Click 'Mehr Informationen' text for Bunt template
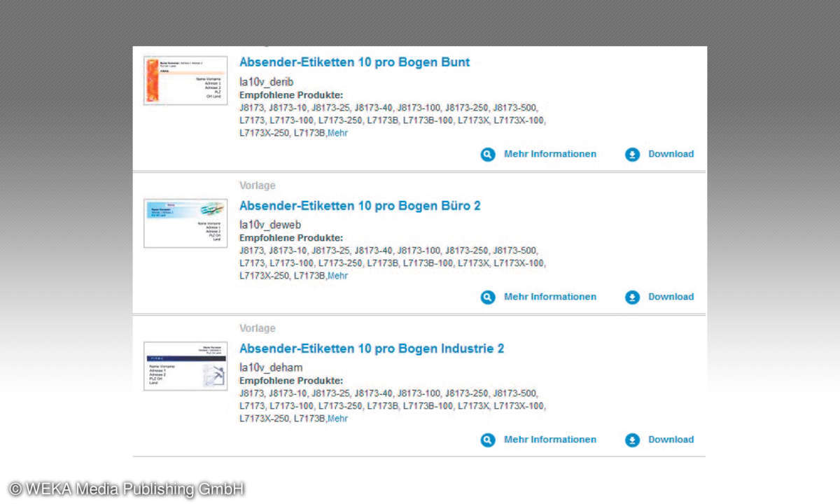Screen dimensions: 840x504 [550, 154]
